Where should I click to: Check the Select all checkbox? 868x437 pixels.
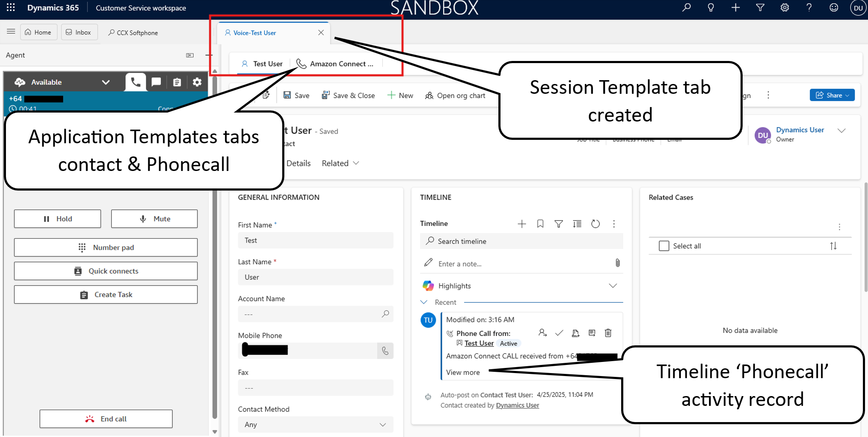664,246
